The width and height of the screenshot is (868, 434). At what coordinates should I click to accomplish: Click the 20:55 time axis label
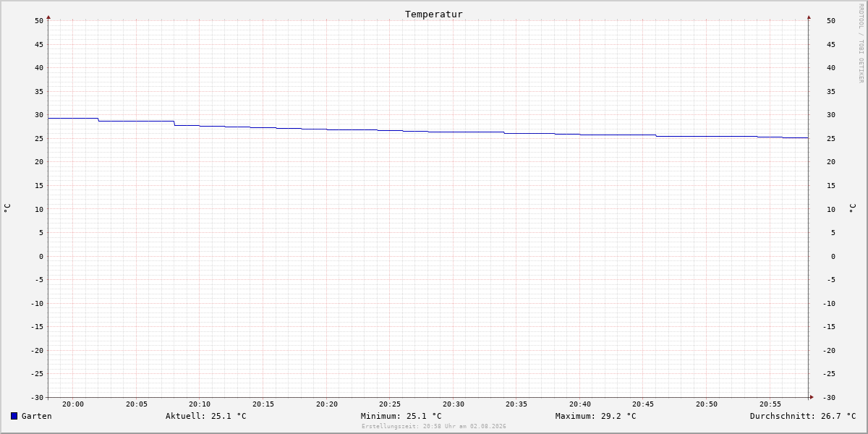click(770, 404)
